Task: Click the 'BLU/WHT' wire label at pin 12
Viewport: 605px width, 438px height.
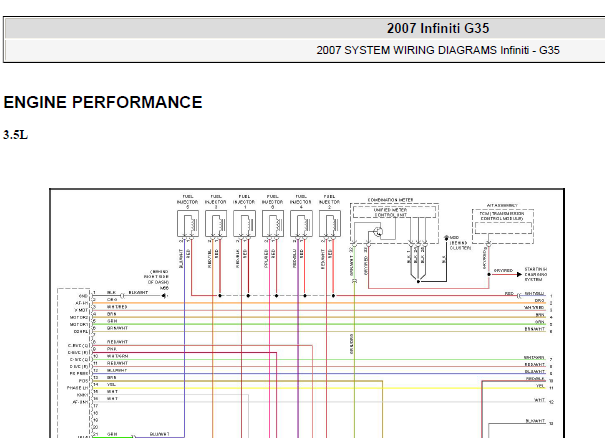Action: (117, 370)
